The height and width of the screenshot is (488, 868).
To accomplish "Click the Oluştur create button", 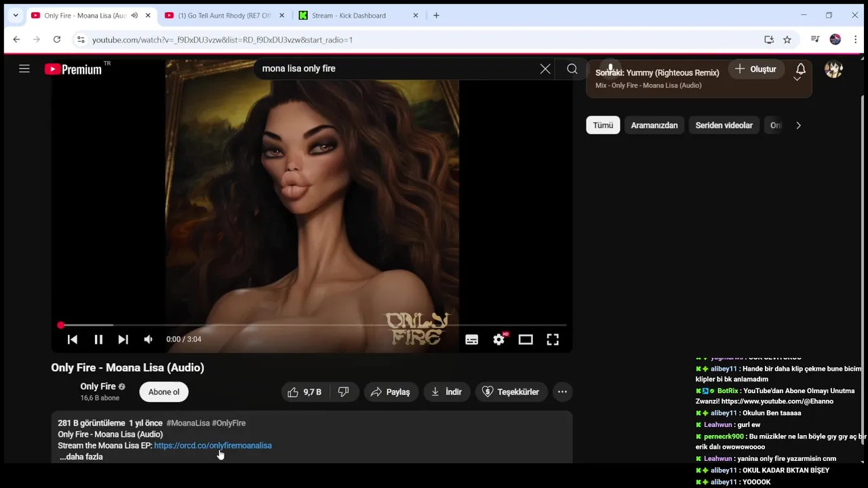I will click(755, 69).
